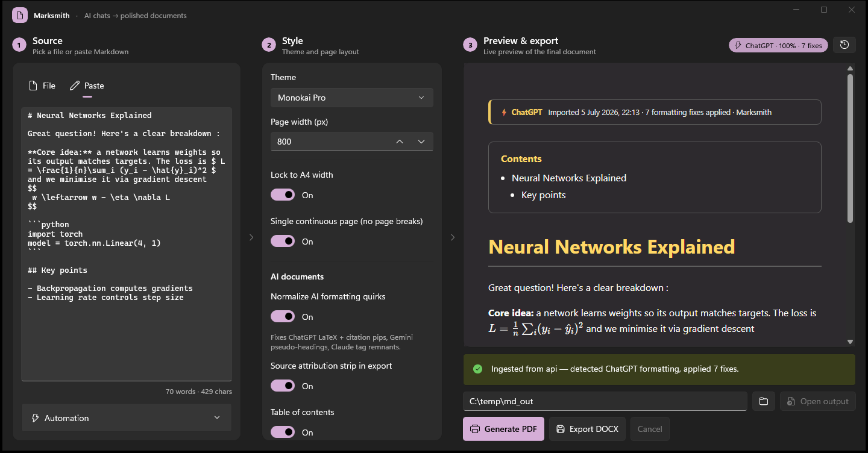
Task: Click the Export DOCX button
Action: (x=588, y=429)
